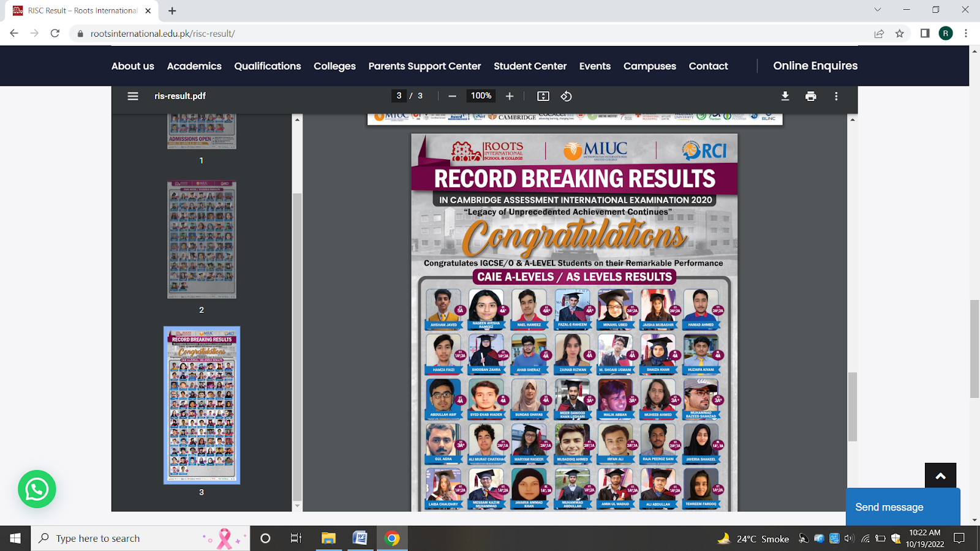Click the PDF page number field
980x551 pixels.
pos(399,96)
